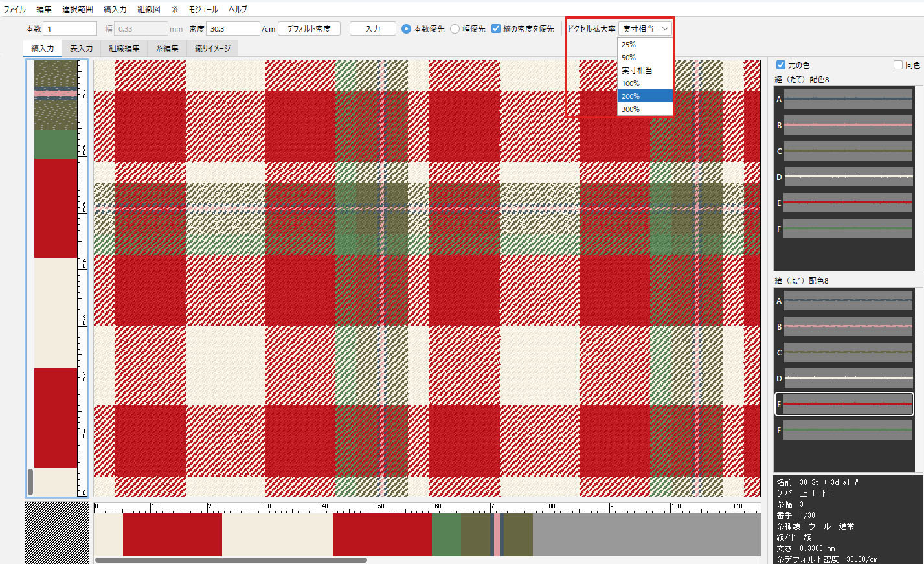Image resolution: width=924 pixels, height=564 pixels.
Task: Click the 密度 input field
Action: point(232,29)
